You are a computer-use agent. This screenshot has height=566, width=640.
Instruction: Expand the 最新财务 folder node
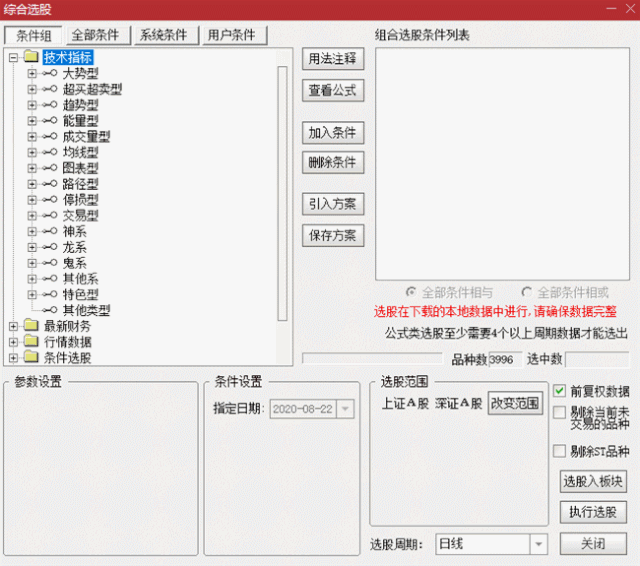(x=13, y=326)
